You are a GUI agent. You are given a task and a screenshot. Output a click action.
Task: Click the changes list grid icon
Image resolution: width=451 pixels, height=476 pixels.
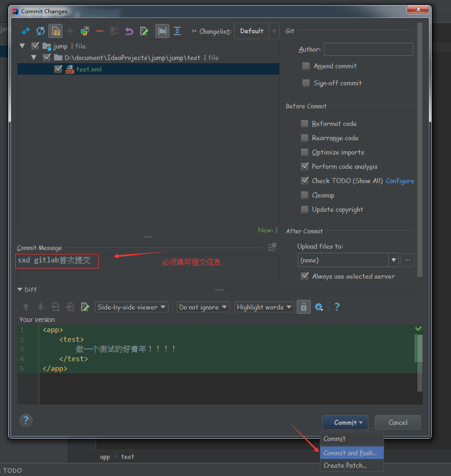pos(114,31)
